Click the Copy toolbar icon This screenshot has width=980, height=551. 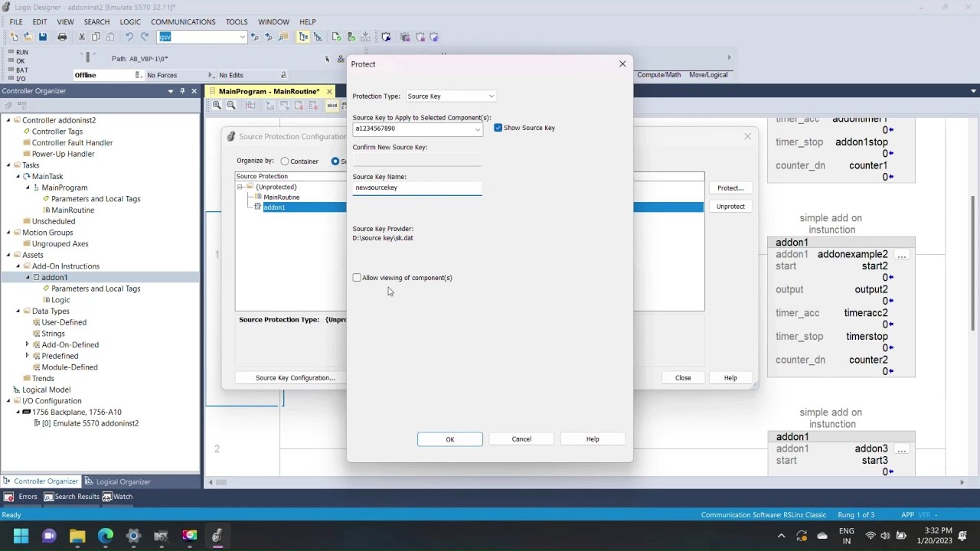[x=96, y=37]
